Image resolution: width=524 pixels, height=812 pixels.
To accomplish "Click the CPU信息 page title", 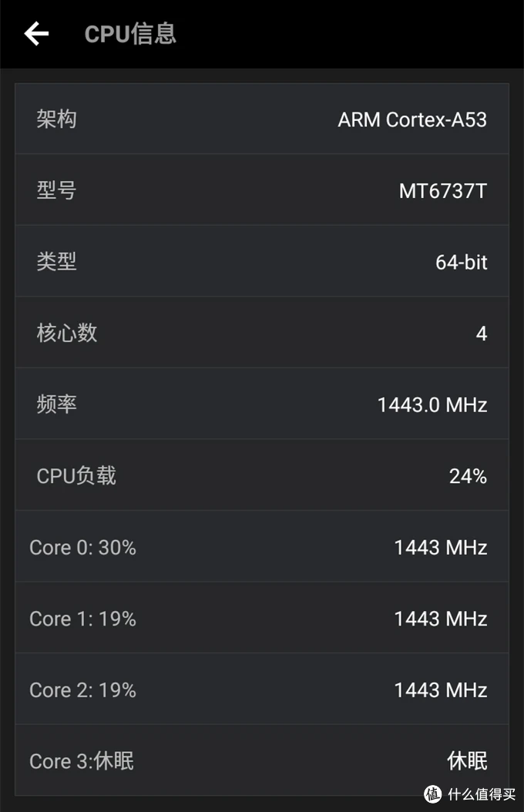I will click(x=130, y=34).
